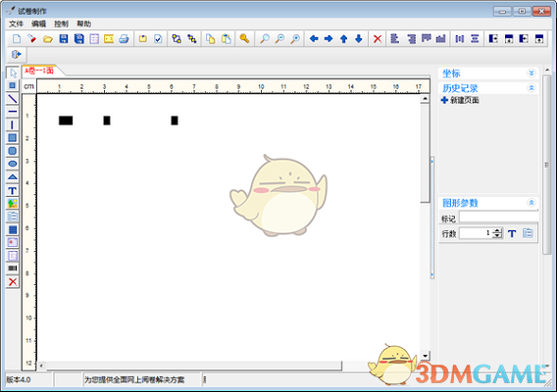Switch to the red-labelled page tab
The width and height of the screenshot is (557, 392).
[x=40, y=71]
